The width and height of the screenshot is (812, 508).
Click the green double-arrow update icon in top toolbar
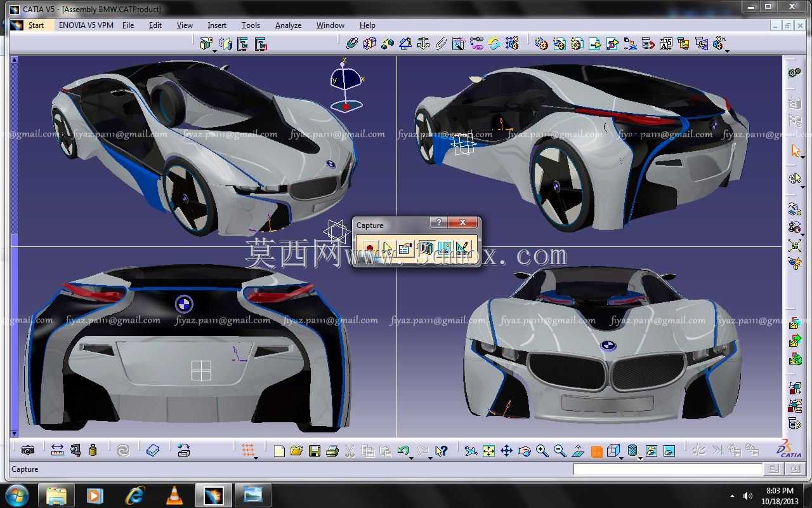pos(494,43)
